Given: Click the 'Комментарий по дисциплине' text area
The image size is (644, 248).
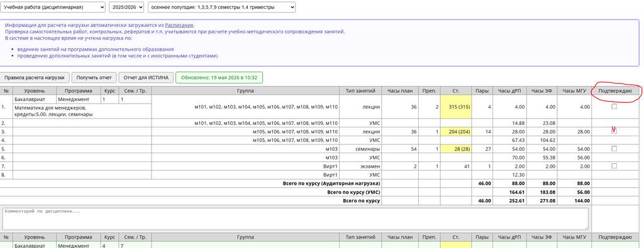Looking at the screenshot, I should [296, 219].
